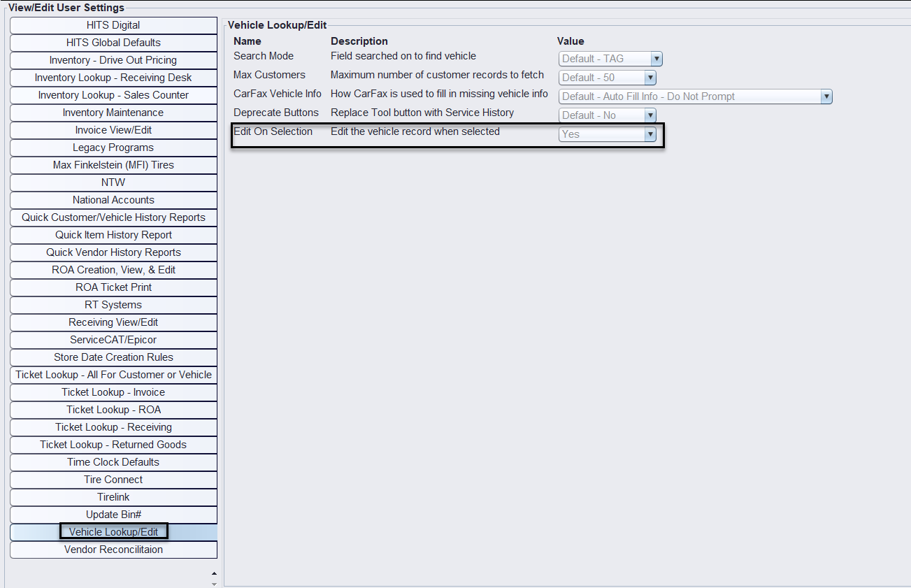911x588 pixels.
Task: Select Inventory - Drive Out Pricing
Action: coord(113,60)
